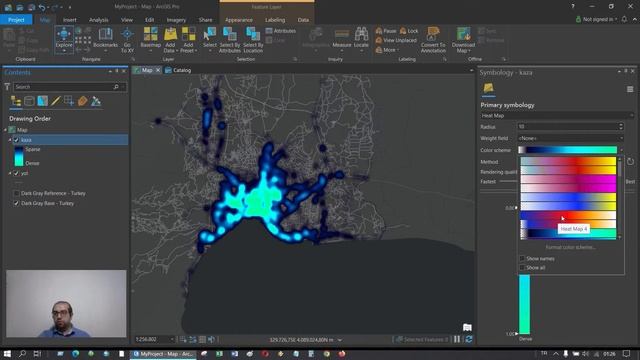
Task: Click the Add Data icon
Action: click(x=170, y=35)
